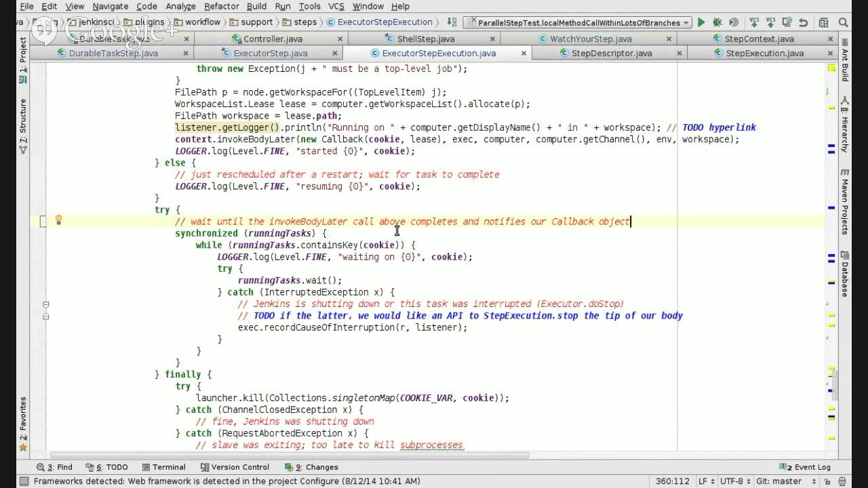This screenshot has height=488, width=868.
Task: Switch to ShellStep.java tab
Action: 426,39
